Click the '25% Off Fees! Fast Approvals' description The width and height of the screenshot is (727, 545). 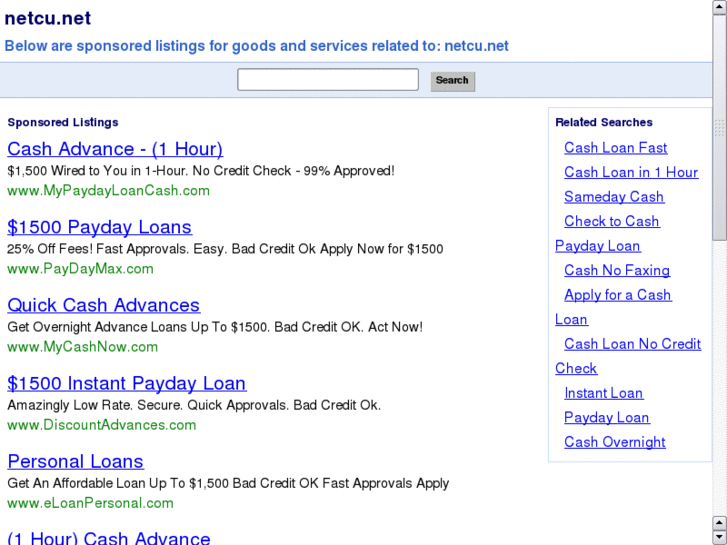(225, 249)
